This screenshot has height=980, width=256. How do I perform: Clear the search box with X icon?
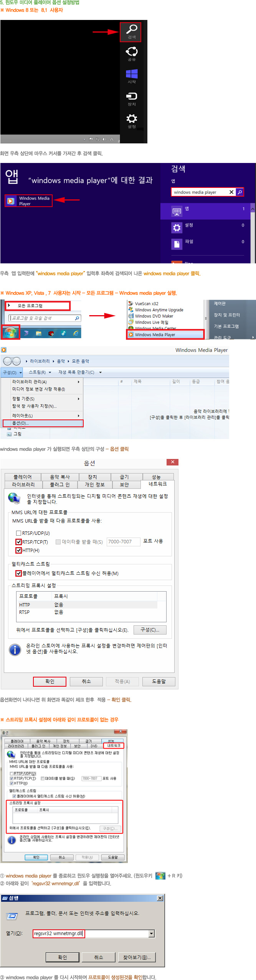tap(231, 192)
